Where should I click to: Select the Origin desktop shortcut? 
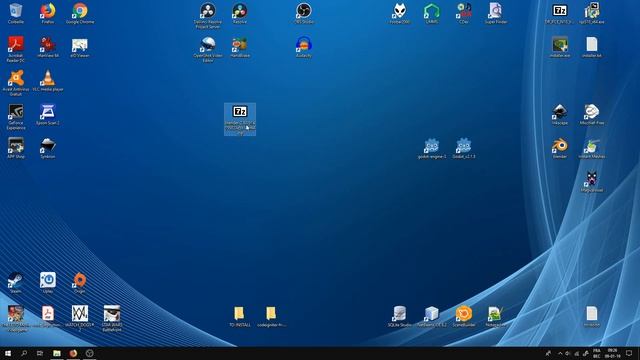point(80,282)
